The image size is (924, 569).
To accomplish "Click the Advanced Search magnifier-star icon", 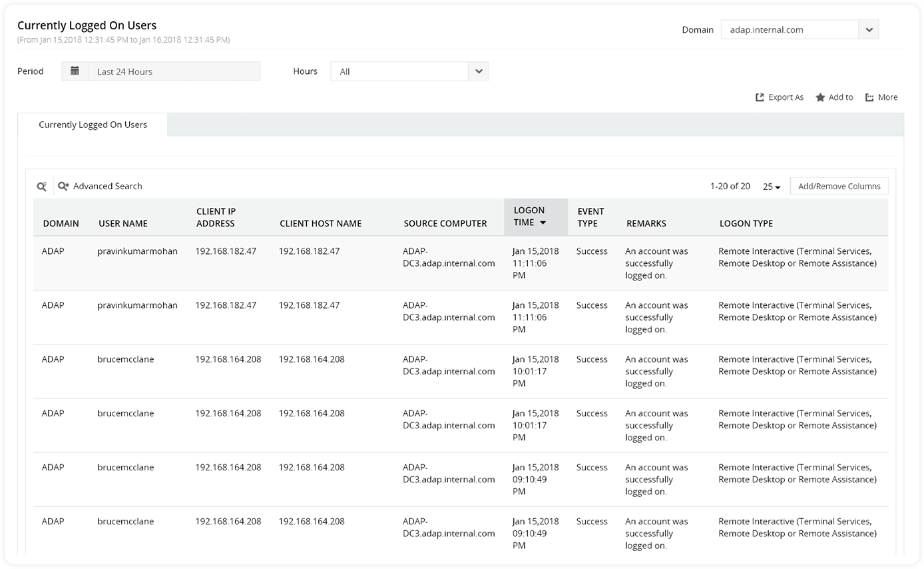I will pyautogui.click(x=63, y=186).
